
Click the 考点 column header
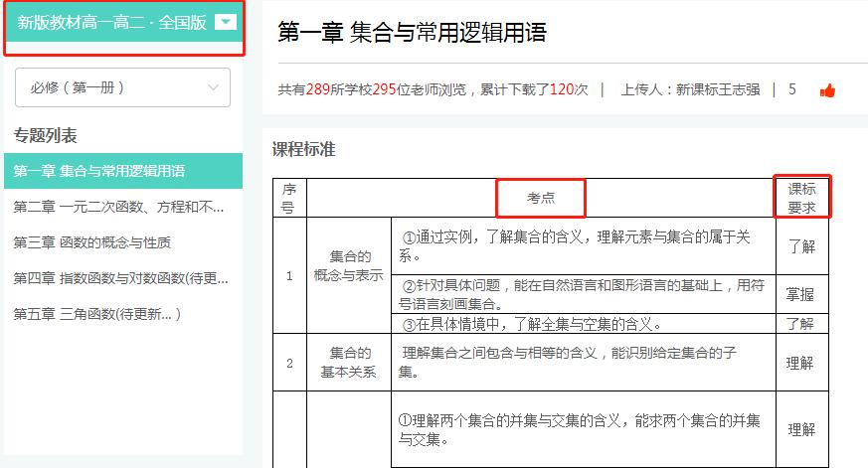(x=541, y=198)
